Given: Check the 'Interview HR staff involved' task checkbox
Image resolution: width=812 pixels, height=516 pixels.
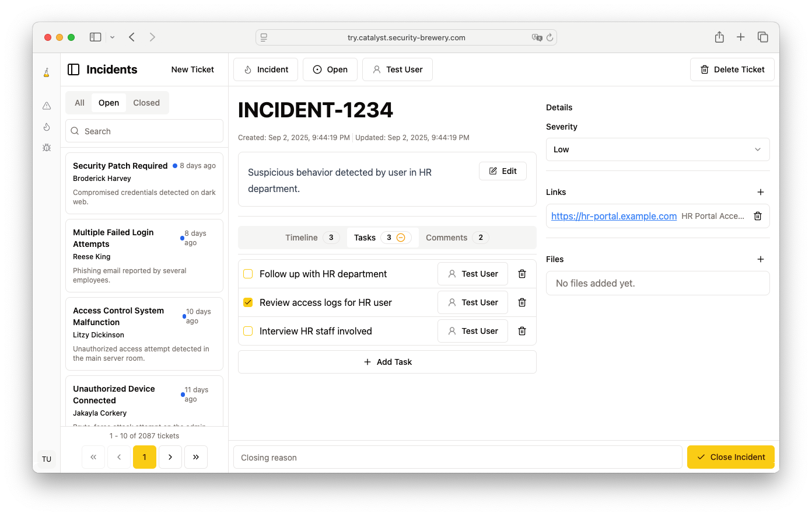Looking at the screenshot, I should [x=248, y=330].
